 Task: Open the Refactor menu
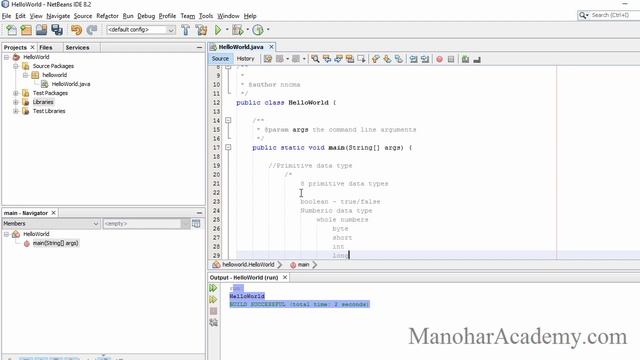(x=107, y=16)
